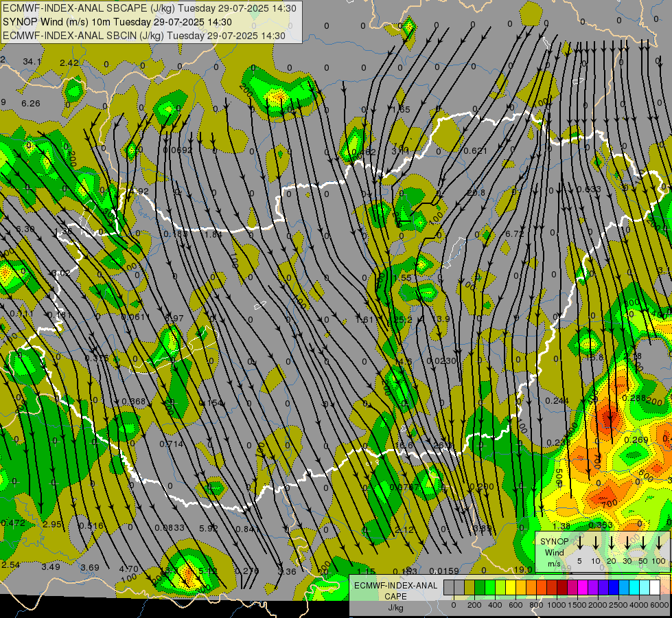Click the 0.111 value on the map
Screen dimensions: 672x618
21,314
